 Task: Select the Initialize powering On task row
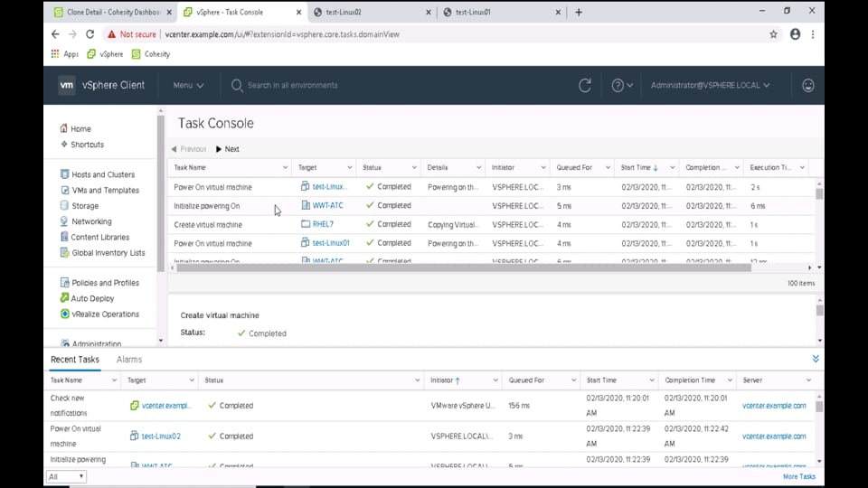492,206
